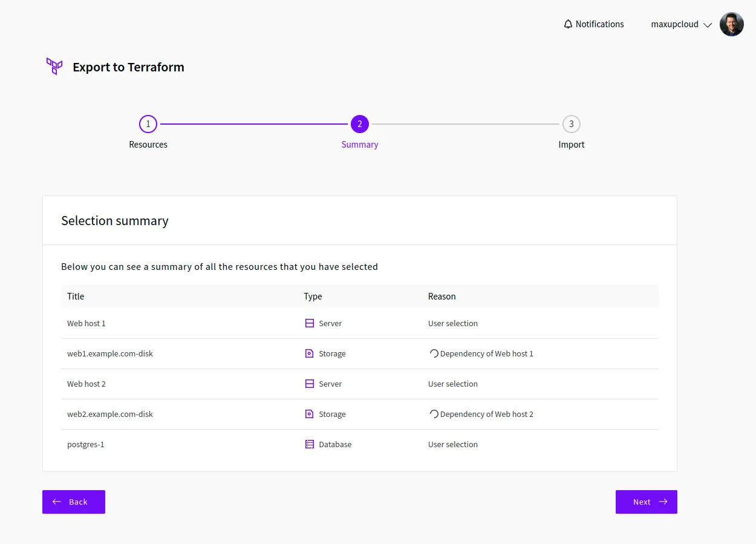Image resolution: width=756 pixels, height=544 pixels.
Task: Open the maxupcloud account dropdown
Action: 681,25
